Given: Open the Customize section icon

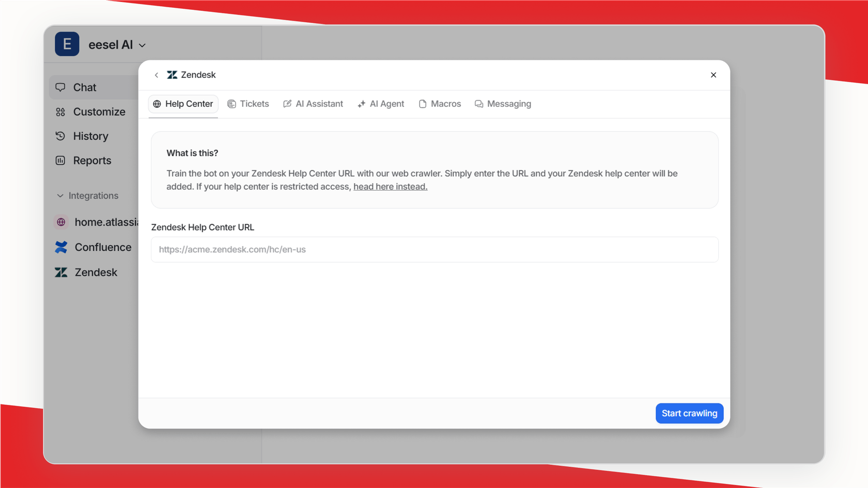Looking at the screenshot, I should click(60, 112).
